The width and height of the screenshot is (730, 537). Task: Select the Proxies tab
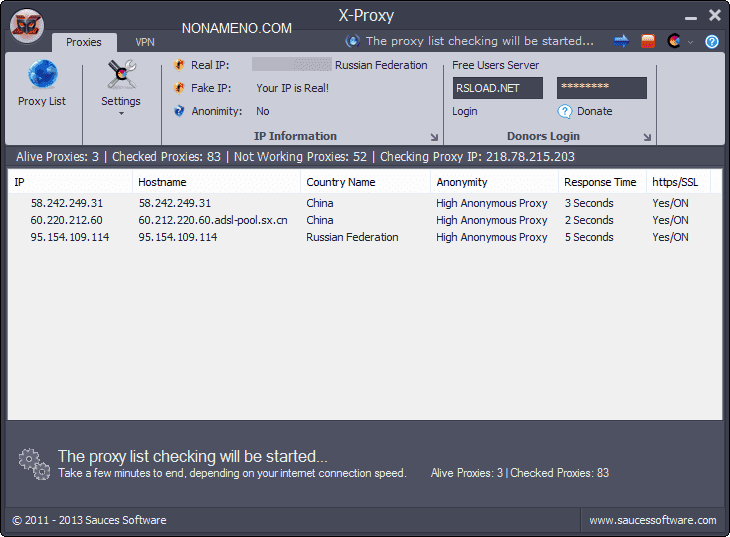84,42
